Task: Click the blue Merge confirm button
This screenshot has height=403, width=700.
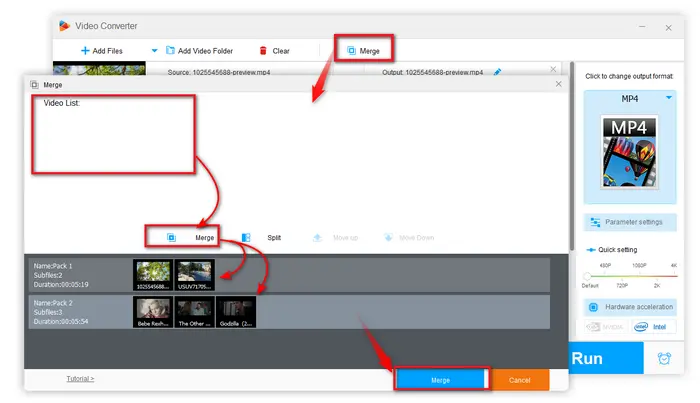Action: tap(441, 380)
